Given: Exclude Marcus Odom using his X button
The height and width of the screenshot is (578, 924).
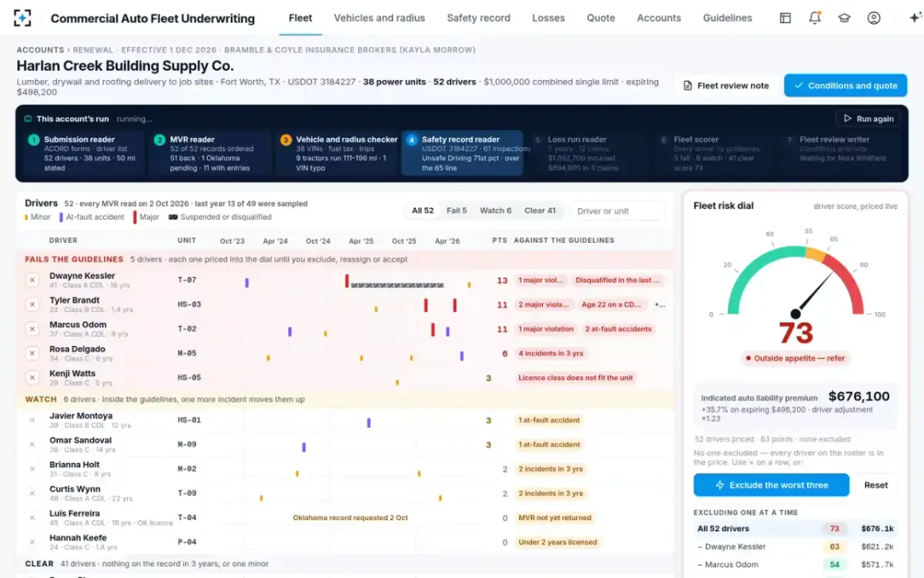Looking at the screenshot, I should pos(32,329).
